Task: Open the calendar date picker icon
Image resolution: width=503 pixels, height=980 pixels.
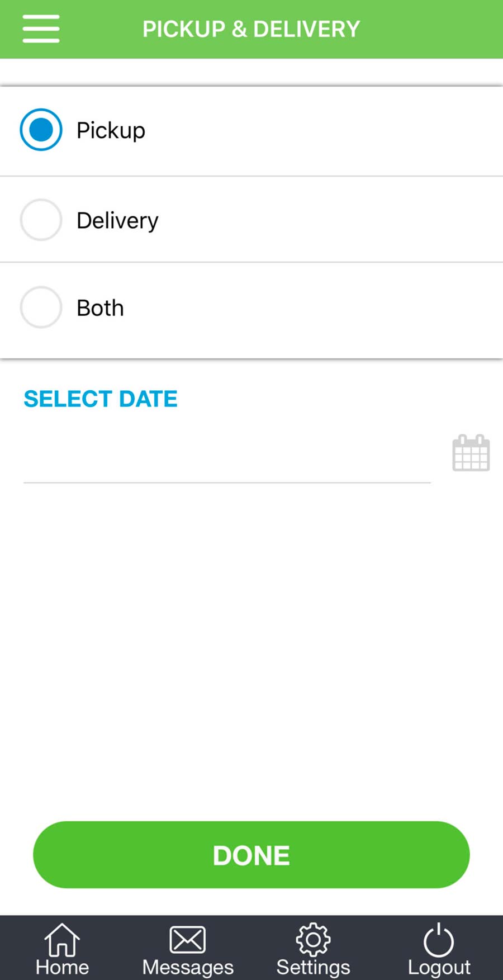Action: pos(471,453)
